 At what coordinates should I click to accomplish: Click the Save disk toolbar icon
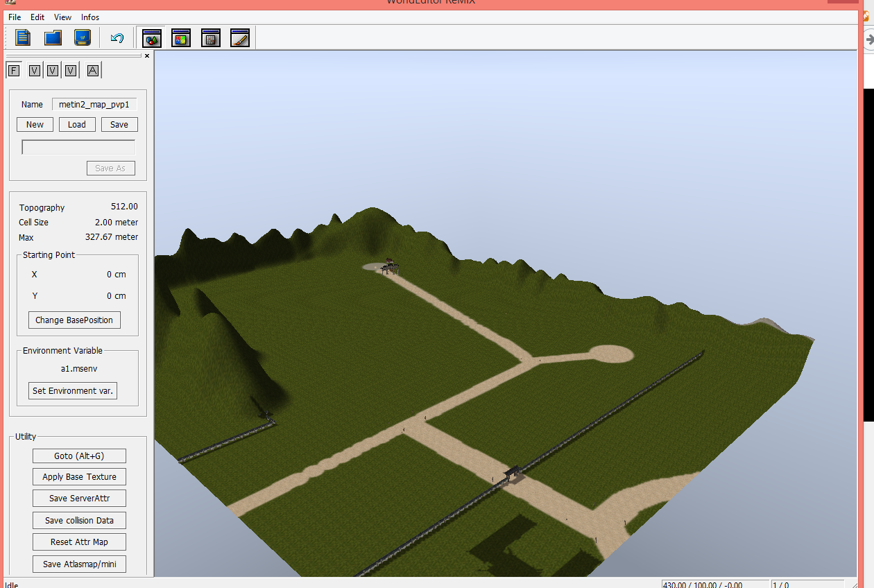[x=83, y=37]
